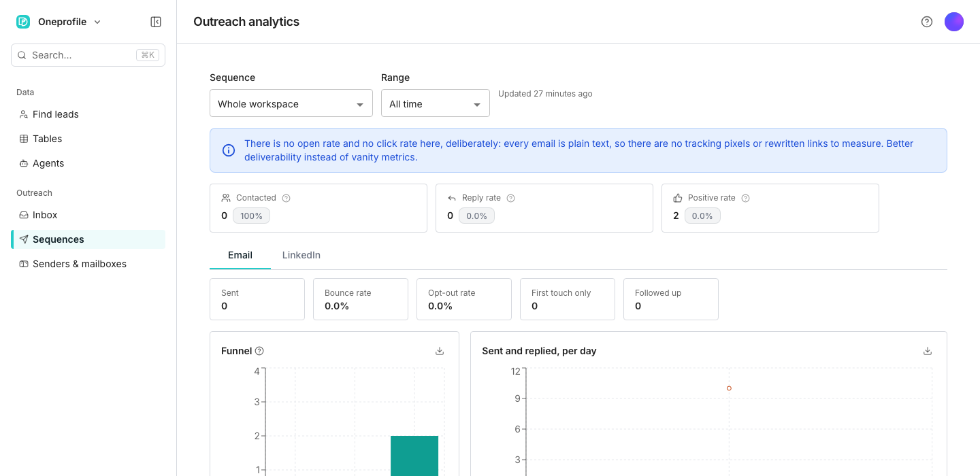Show the Reply rate help icon
Viewport: 980px width, 476px height.
[x=510, y=199]
